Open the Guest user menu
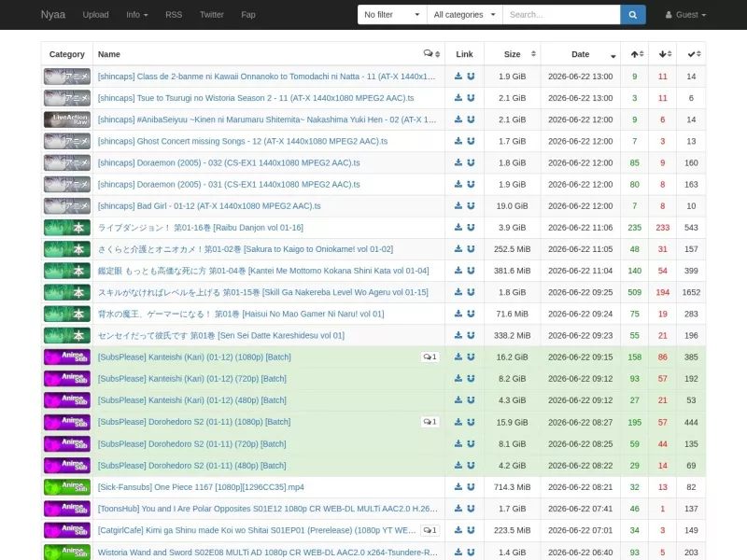Viewport: 747px width, 560px height. pos(685,15)
